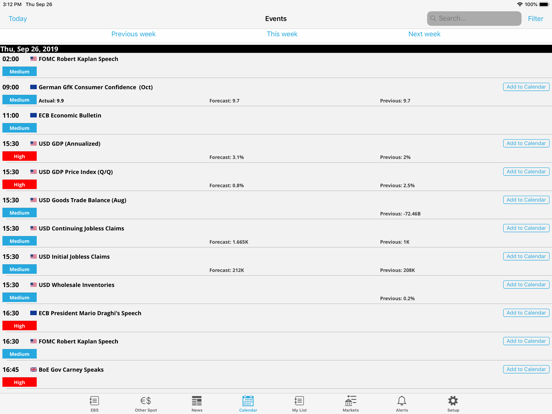Screen dimensions: 552x414
Task: Click the battery icon in status bar
Action: pyautogui.click(x=544, y=4)
